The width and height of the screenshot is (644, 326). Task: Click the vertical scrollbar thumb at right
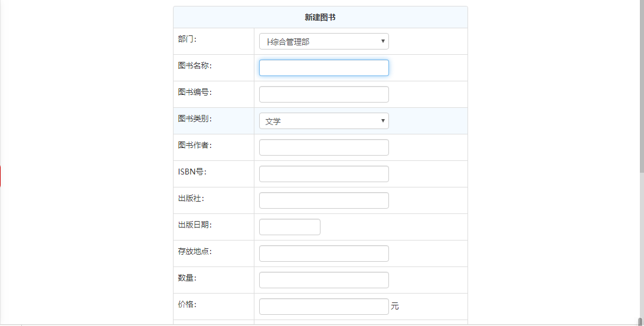(x=640, y=321)
